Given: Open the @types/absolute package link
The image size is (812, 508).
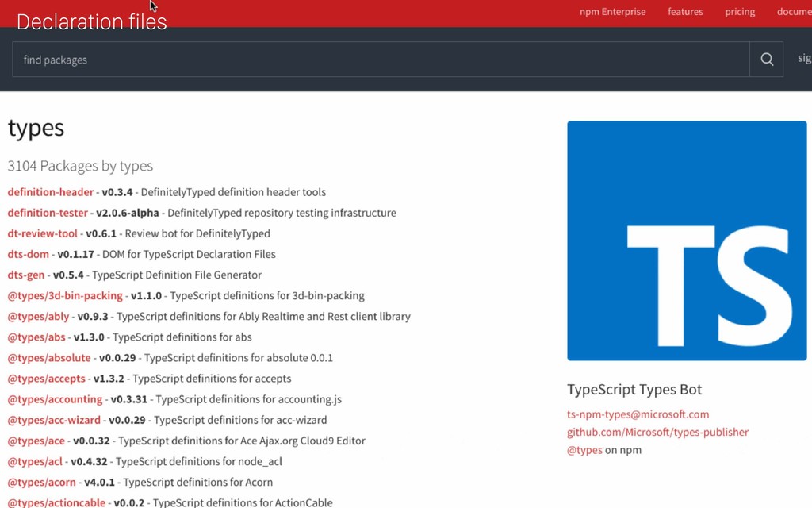Looking at the screenshot, I should 49,358.
